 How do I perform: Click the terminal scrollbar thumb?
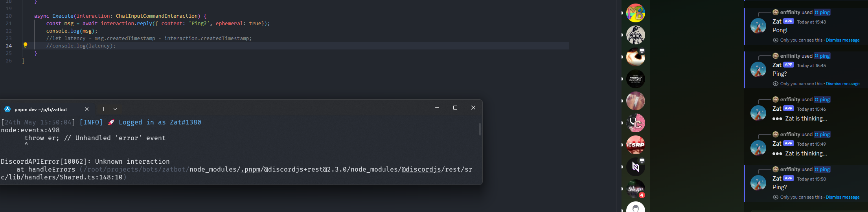point(480,129)
